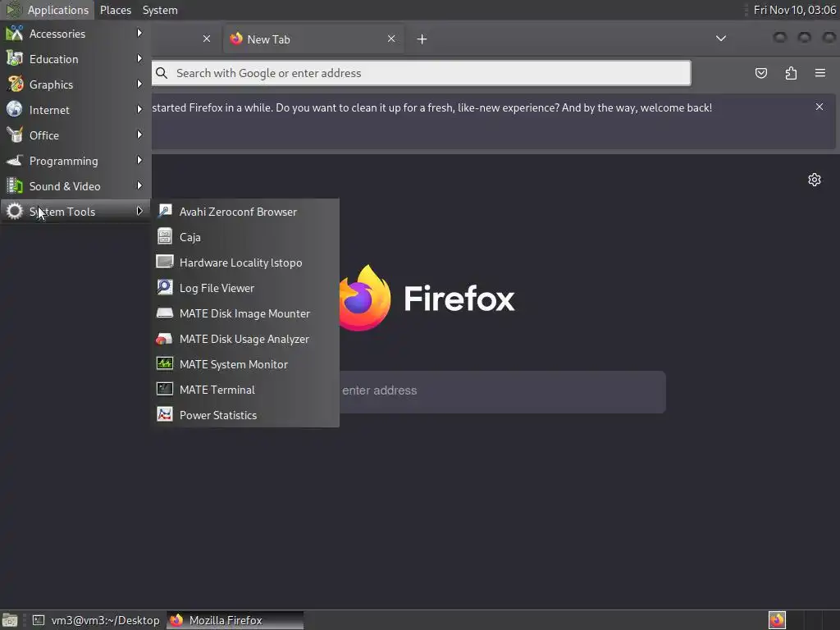
Task: Click the Sound & Video icon
Action: pos(15,186)
